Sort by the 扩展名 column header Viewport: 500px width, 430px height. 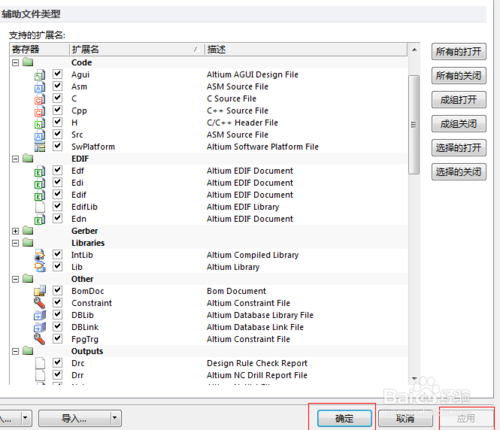click(x=136, y=50)
